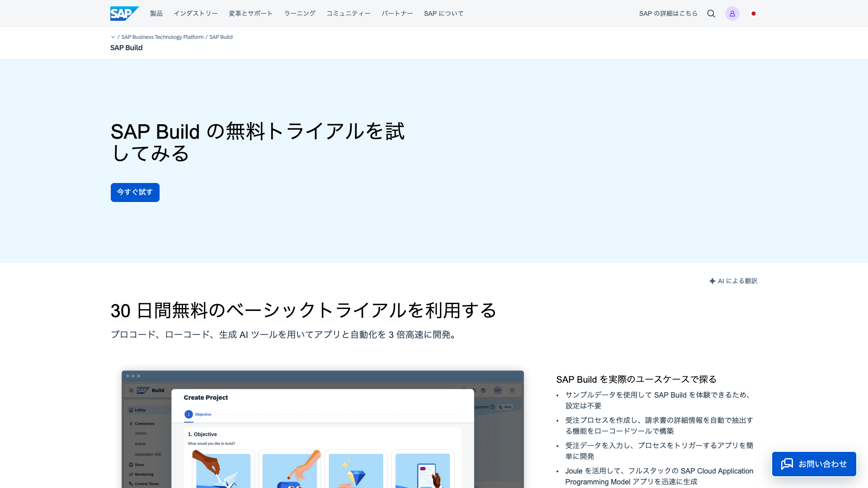Screen dimensions: 868x488
Task: Click the AI translation sparkle icon
Action: (x=712, y=281)
